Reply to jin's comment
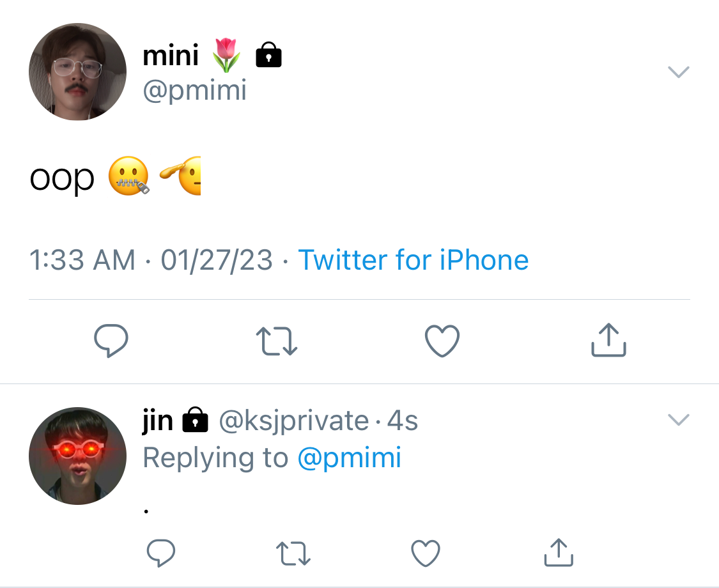 160,553
